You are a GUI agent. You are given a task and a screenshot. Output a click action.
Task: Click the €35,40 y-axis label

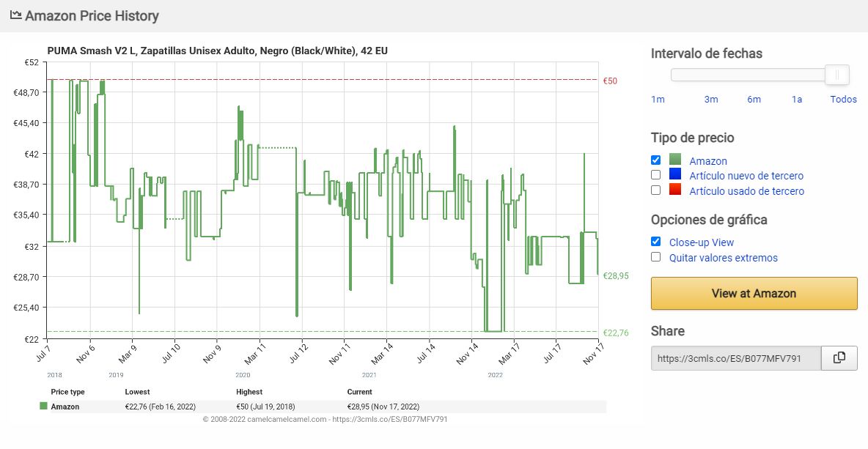click(26, 215)
